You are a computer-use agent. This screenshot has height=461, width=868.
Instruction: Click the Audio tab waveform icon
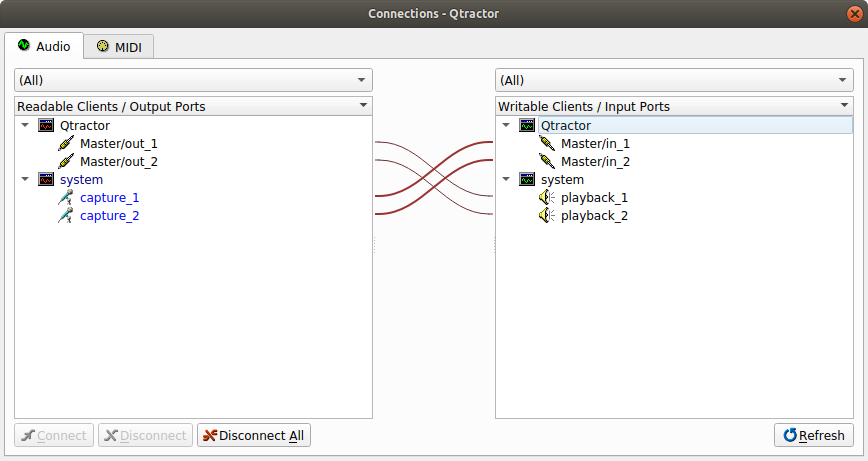tap(24, 45)
